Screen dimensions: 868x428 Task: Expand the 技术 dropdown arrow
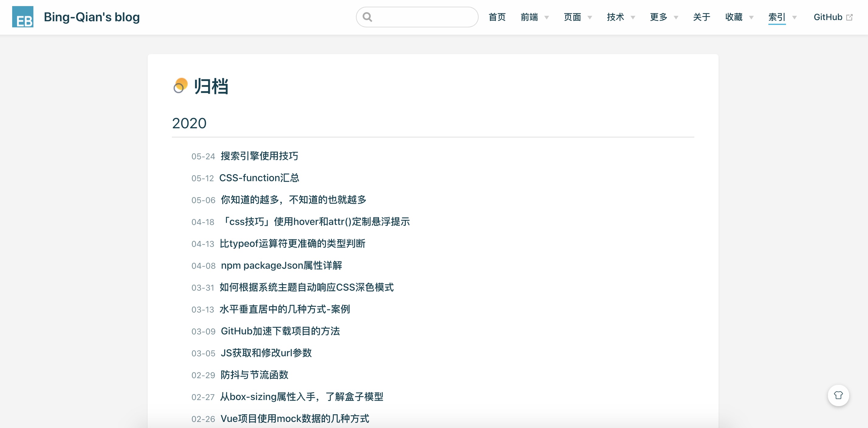click(x=633, y=18)
